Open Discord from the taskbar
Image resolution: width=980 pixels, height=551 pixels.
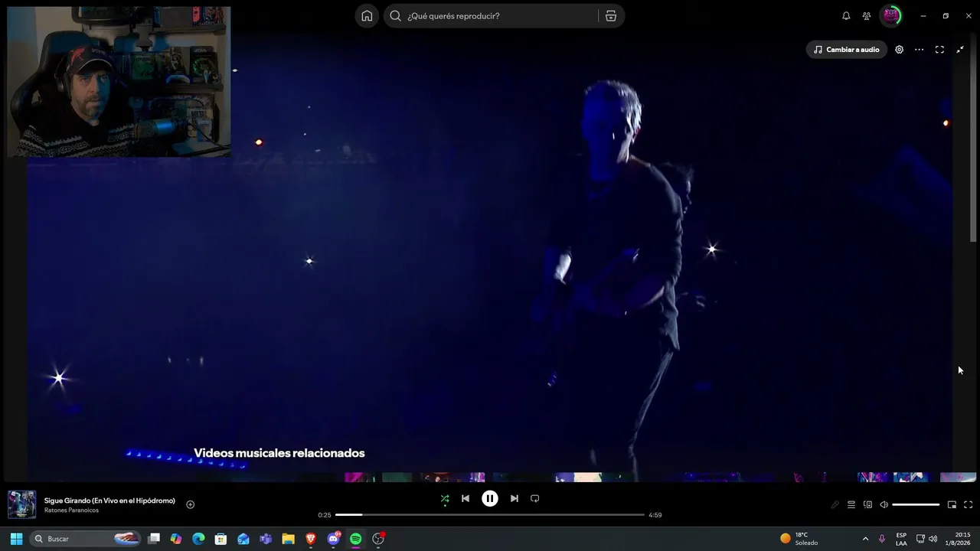pos(334,539)
